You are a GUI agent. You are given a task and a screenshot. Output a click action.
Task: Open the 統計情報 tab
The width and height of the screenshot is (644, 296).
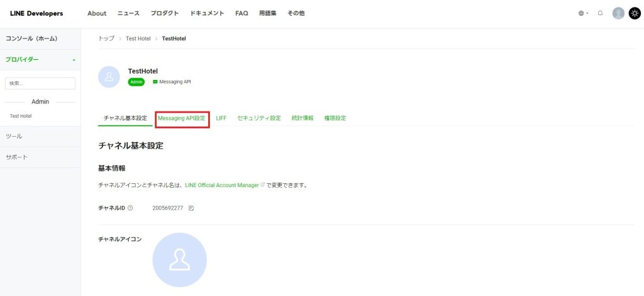coord(302,118)
